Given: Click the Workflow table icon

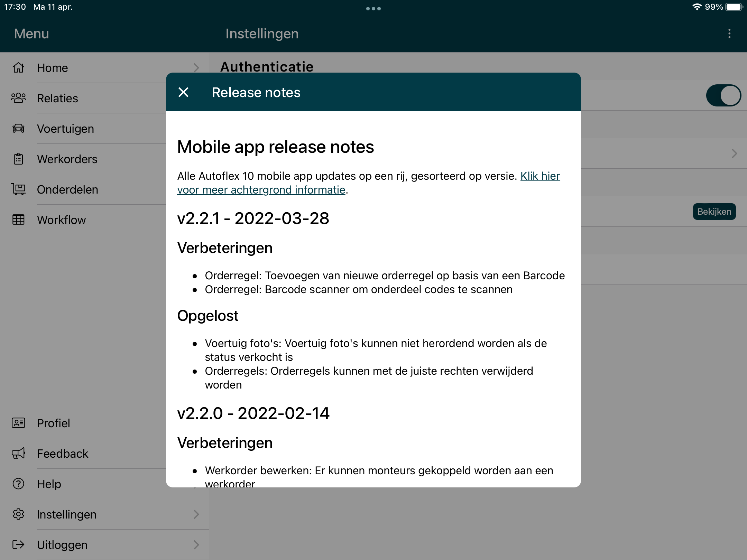Looking at the screenshot, I should [x=18, y=220].
